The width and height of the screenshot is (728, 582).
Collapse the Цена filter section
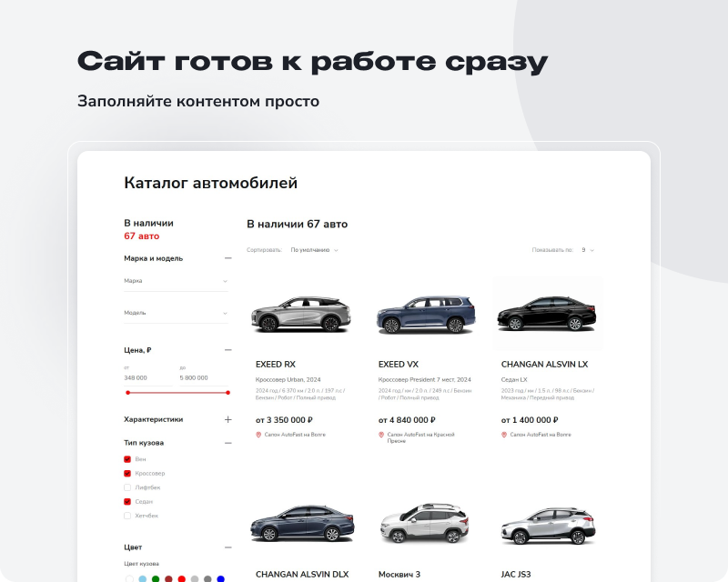point(227,350)
